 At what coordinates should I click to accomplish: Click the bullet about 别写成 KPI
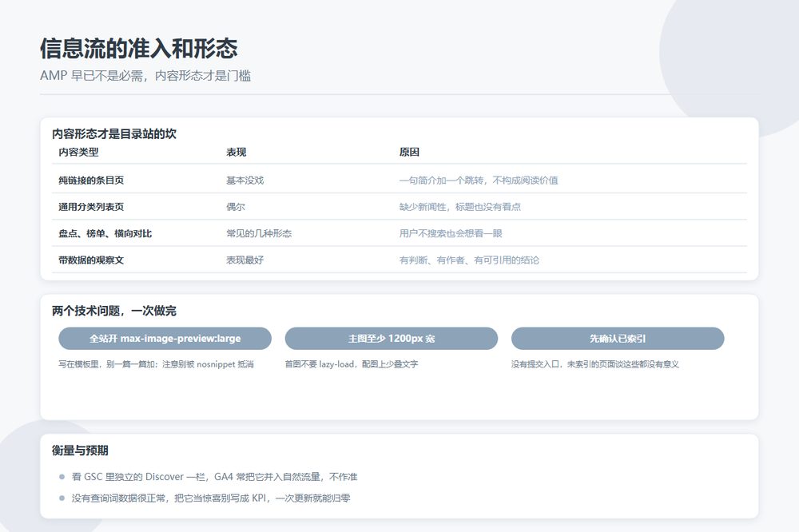210,498
